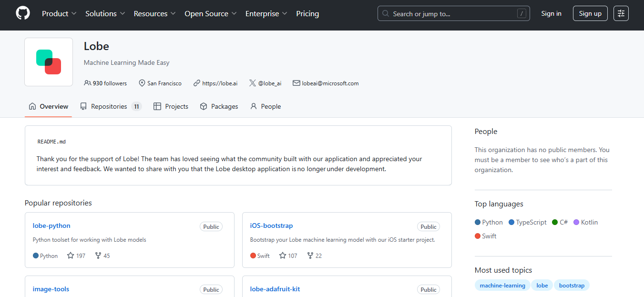Open the Open Source dropdown
The height and width of the screenshot is (297, 644).
(210, 14)
